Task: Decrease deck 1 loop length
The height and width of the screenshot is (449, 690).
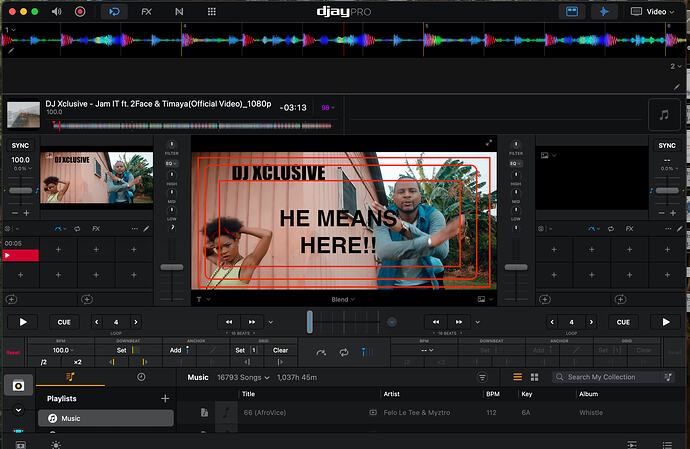Action: click(x=97, y=322)
